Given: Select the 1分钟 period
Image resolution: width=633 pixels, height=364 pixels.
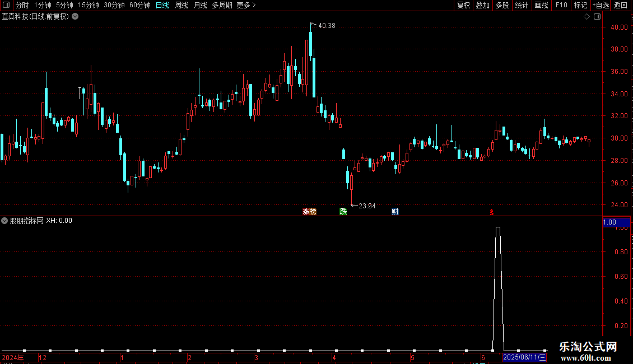Looking at the screenshot, I should click(43, 5).
